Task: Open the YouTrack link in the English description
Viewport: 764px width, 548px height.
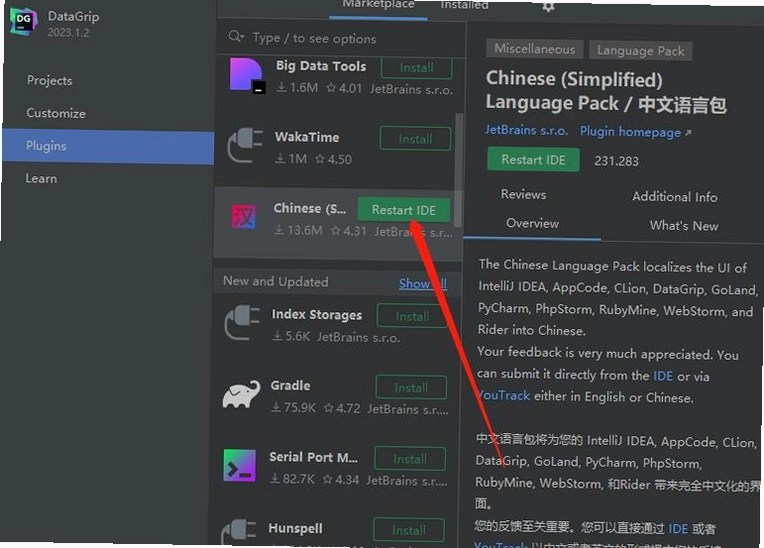Action: pos(503,396)
